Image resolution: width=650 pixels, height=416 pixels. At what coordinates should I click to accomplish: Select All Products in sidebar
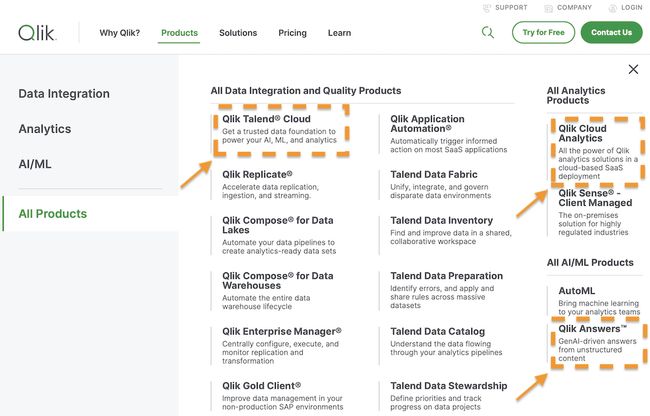[53, 213]
